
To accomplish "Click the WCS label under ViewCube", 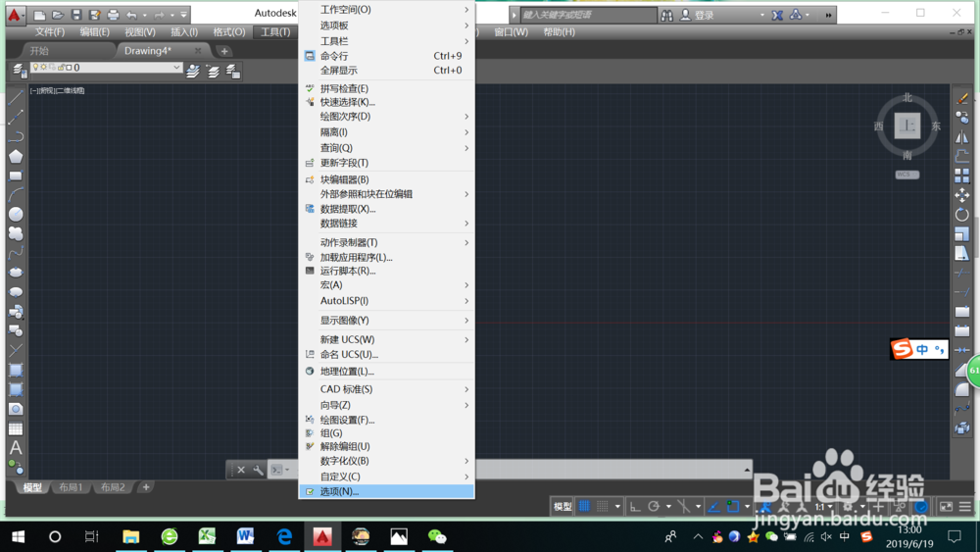I will coord(906,175).
